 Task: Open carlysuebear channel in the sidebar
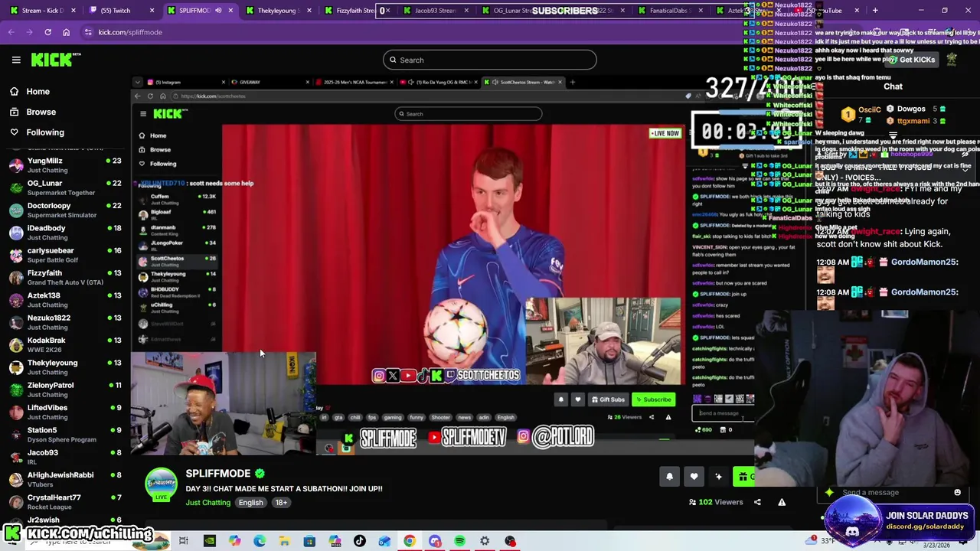pyautogui.click(x=64, y=255)
